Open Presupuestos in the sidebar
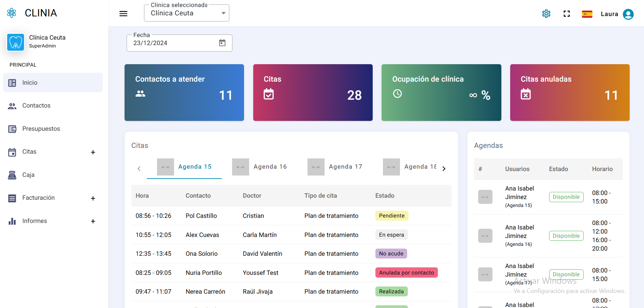 [53, 129]
